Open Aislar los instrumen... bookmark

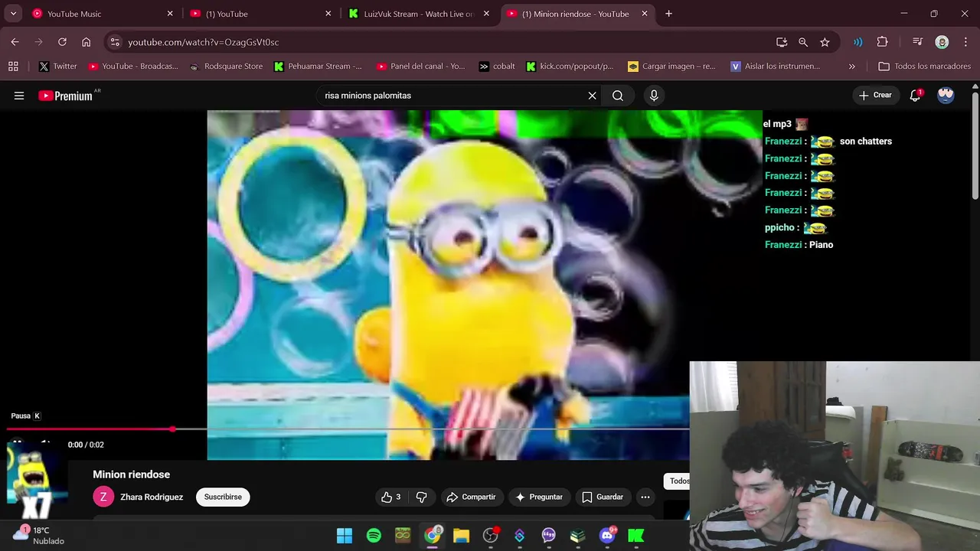(775, 67)
